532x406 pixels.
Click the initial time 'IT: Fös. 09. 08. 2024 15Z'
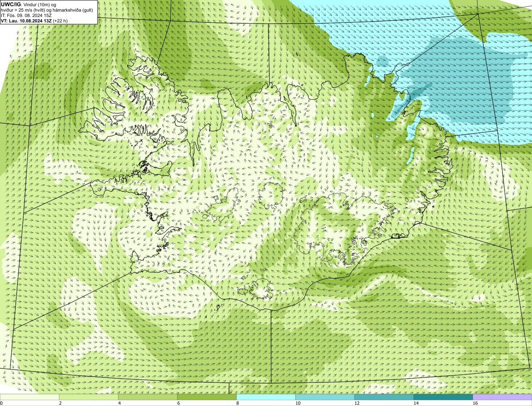[26, 15]
